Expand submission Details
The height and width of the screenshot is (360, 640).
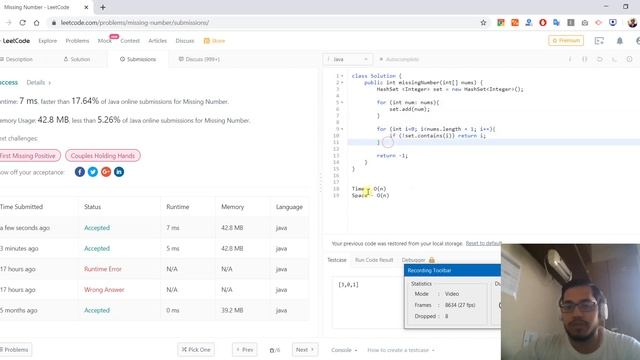coord(39,82)
